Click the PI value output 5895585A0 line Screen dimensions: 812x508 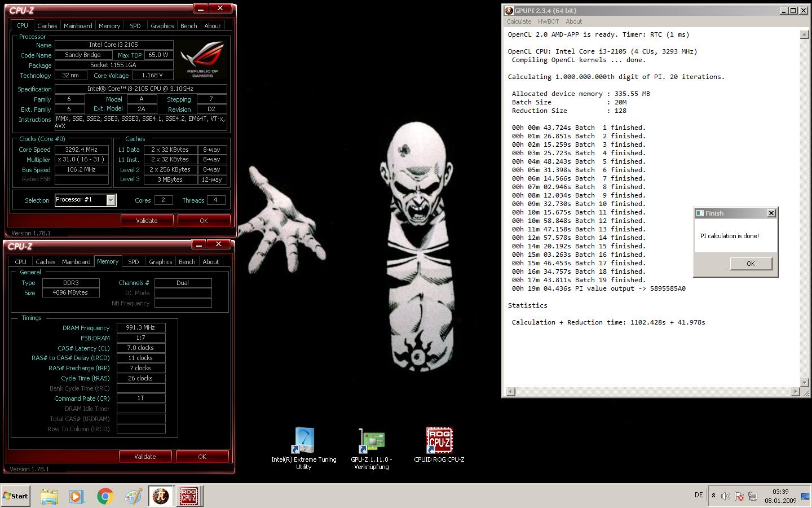[x=599, y=288]
